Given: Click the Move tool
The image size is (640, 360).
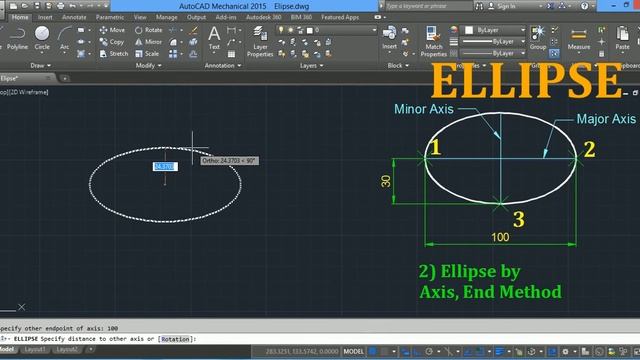Looking at the screenshot, I should point(112,30).
